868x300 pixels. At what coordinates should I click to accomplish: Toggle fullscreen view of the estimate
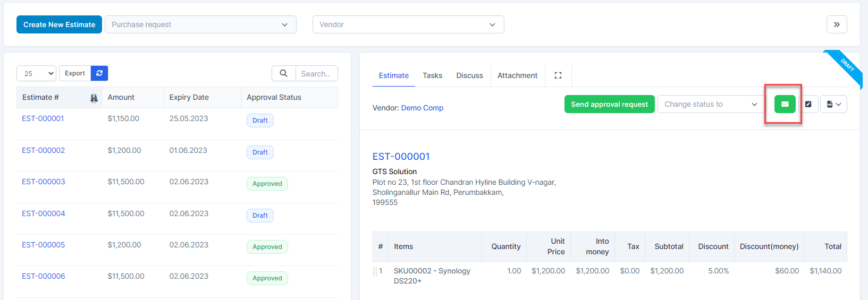558,75
